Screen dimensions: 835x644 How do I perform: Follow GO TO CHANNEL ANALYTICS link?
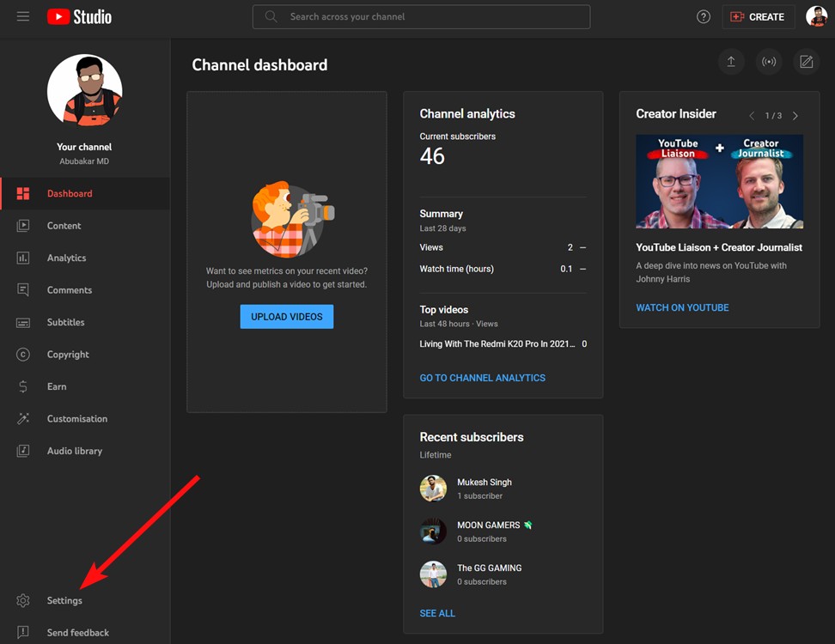point(483,378)
